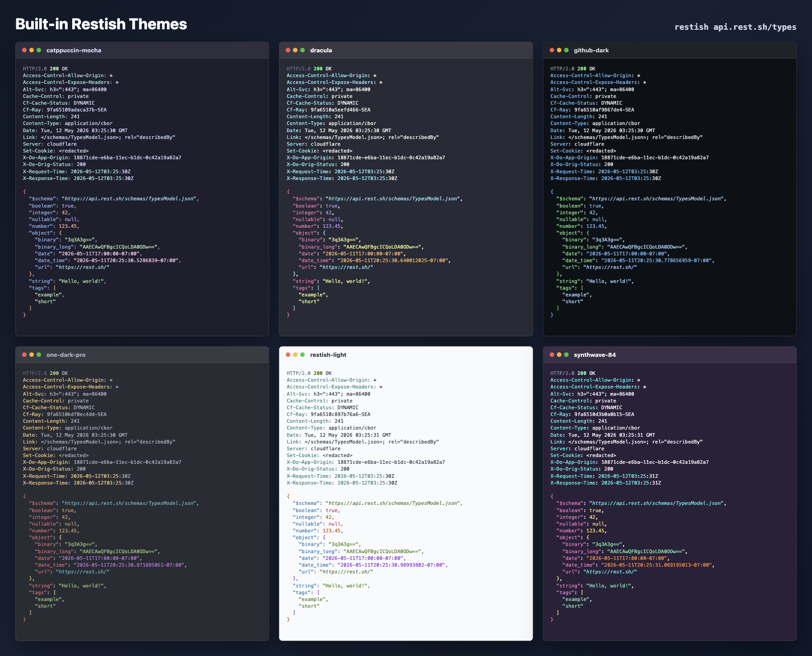This screenshot has height=656, width=812.
Task: Click 'https://rest.sh/' url in catppuccin-mocha window
Action: point(83,267)
